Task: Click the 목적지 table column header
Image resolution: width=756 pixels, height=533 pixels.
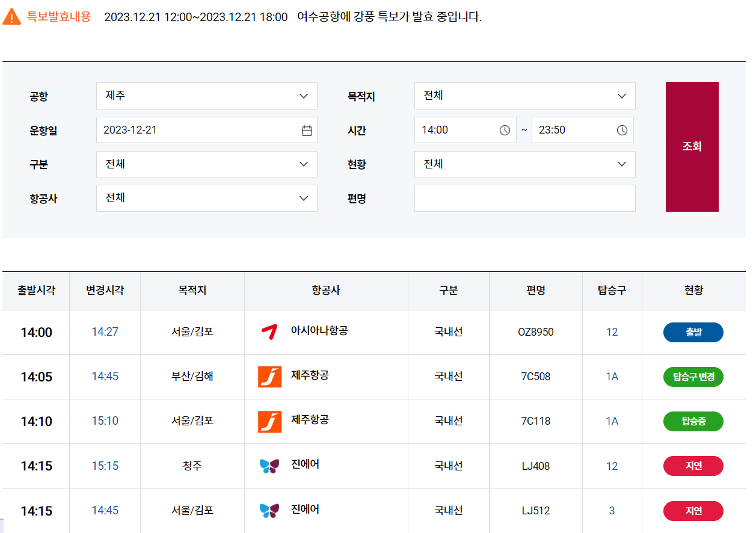Action: point(192,291)
